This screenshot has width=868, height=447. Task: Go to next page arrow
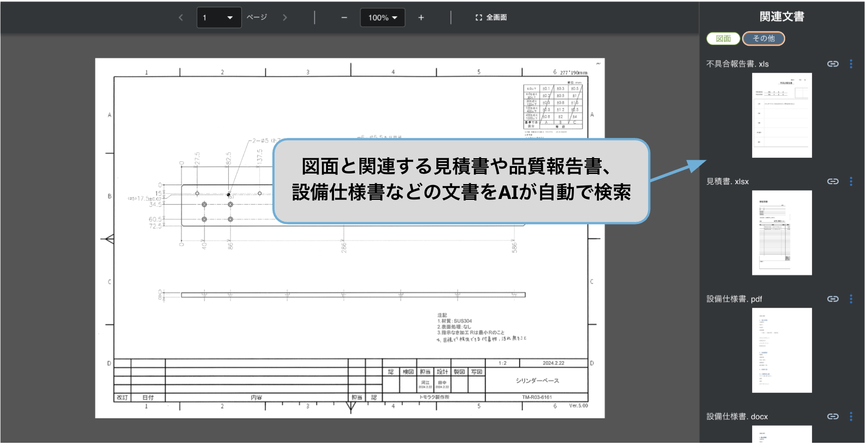point(285,18)
